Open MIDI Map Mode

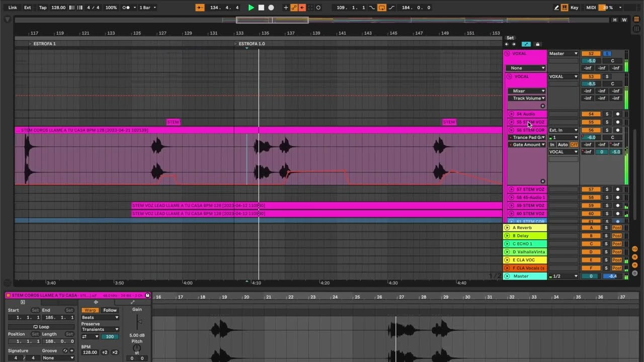click(x=591, y=8)
